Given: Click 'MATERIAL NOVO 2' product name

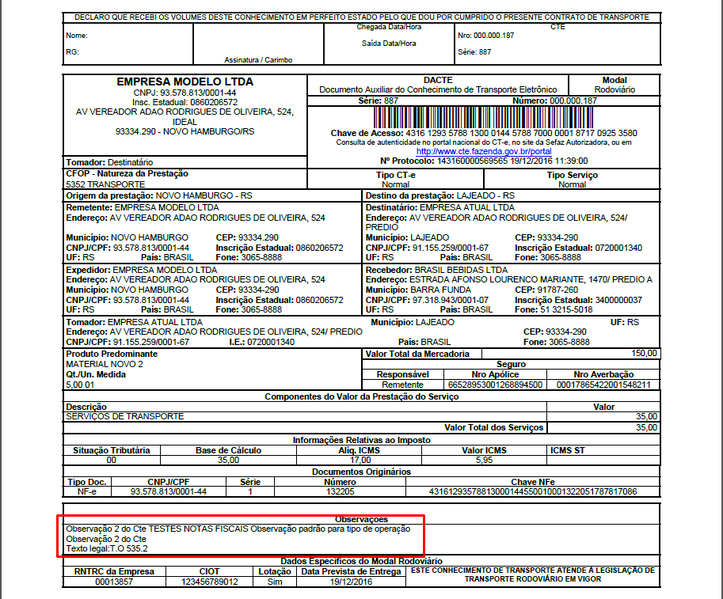Looking at the screenshot, I should 105,364.
